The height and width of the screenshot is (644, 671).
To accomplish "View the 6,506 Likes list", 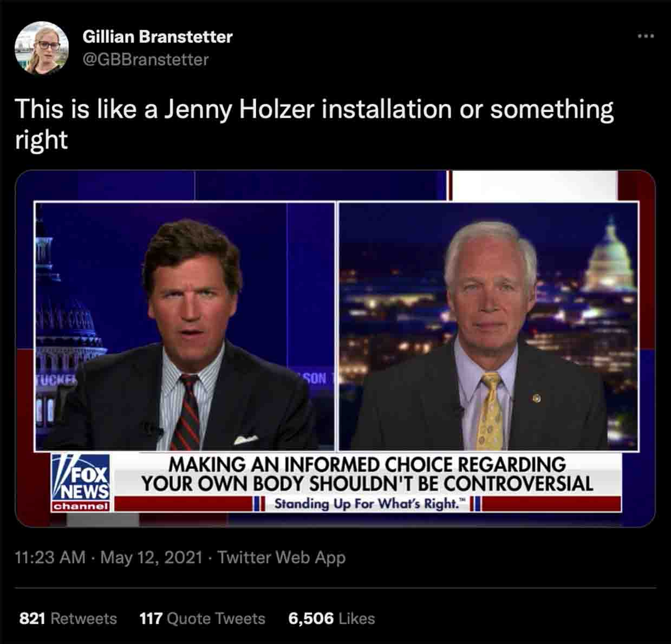I will tap(331, 619).
